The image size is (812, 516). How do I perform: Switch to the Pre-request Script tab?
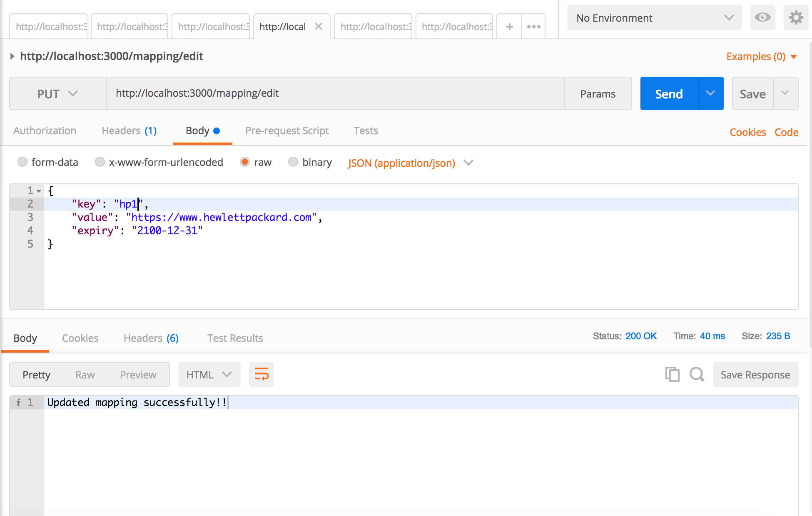pos(287,131)
